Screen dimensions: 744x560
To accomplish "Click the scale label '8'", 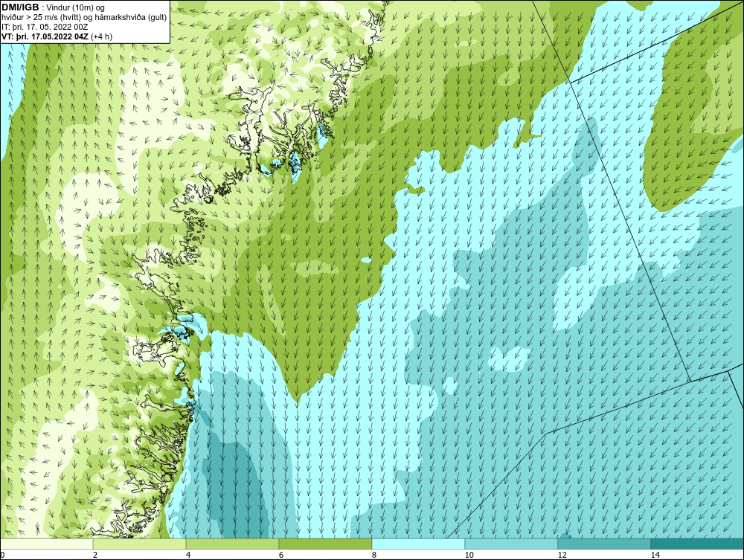I will (374, 555).
